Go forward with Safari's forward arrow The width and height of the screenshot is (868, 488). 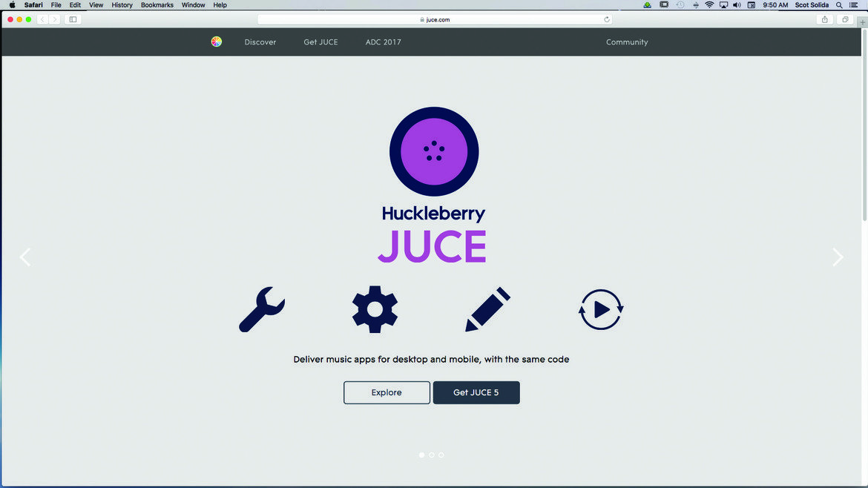tap(55, 19)
